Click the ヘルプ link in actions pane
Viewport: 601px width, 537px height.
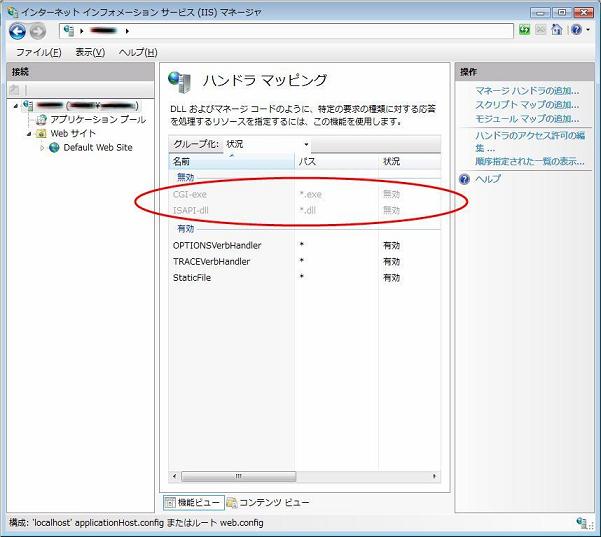(x=488, y=179)
